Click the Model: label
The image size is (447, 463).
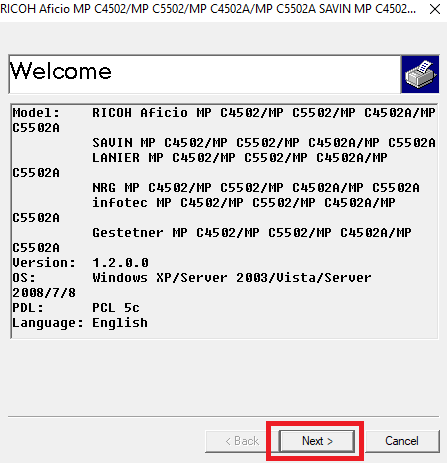[x=36, y=113]
